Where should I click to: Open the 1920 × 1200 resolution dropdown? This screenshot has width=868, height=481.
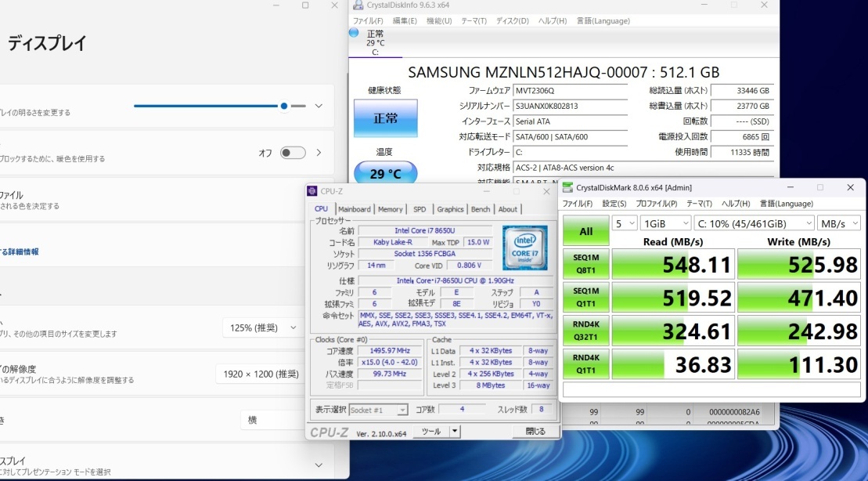(261, 374)
